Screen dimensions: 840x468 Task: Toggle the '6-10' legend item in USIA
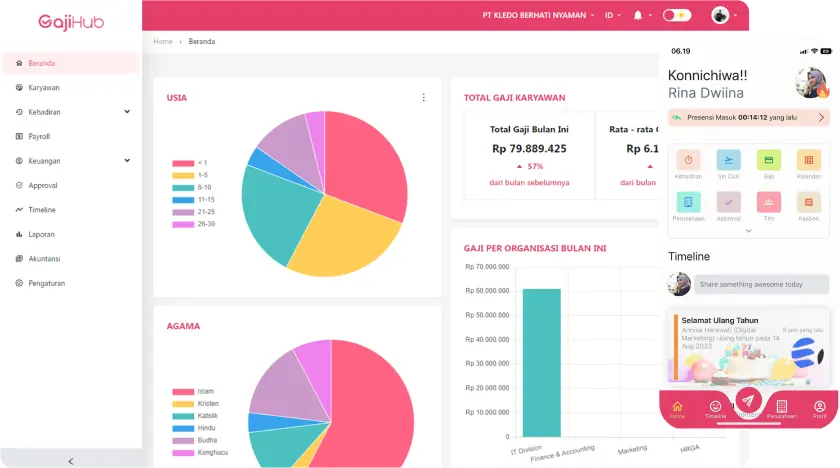coord(192,187)
